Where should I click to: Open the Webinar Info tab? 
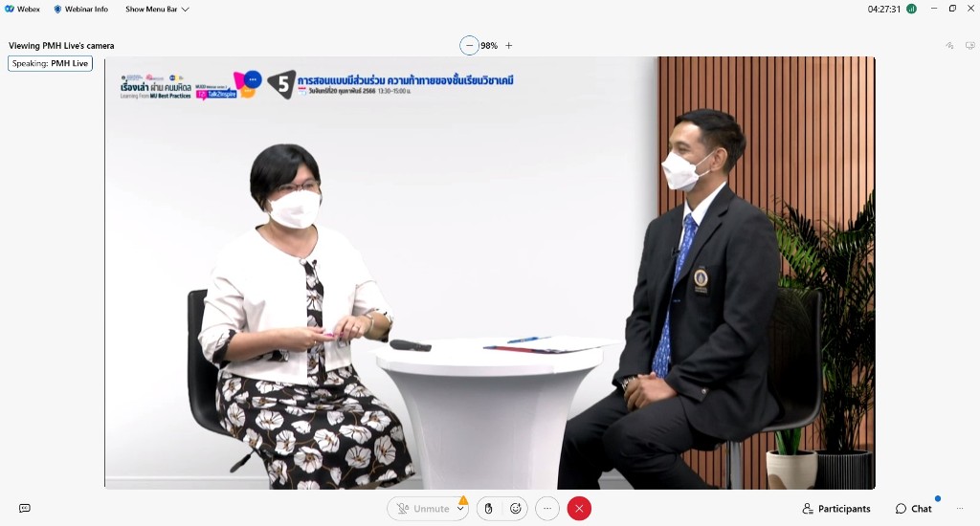[x=80, y=9]
